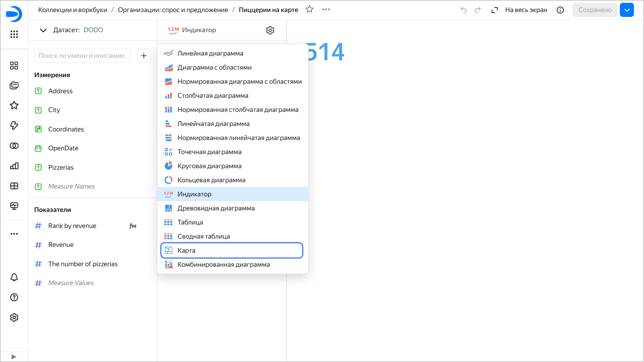Open chart settings gear icon
Image resolution: width=644 pixels, height=362 pixels.
pyautogui.click(x=270, y=30)
